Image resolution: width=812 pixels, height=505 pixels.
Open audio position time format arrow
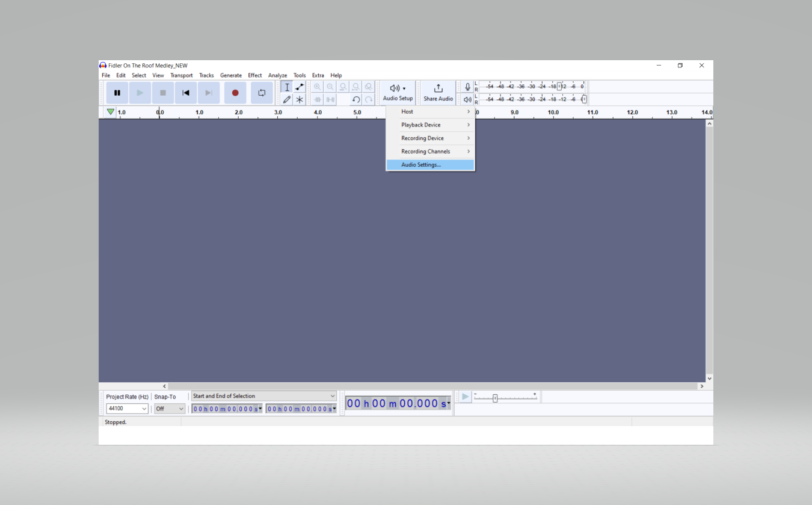449,404
